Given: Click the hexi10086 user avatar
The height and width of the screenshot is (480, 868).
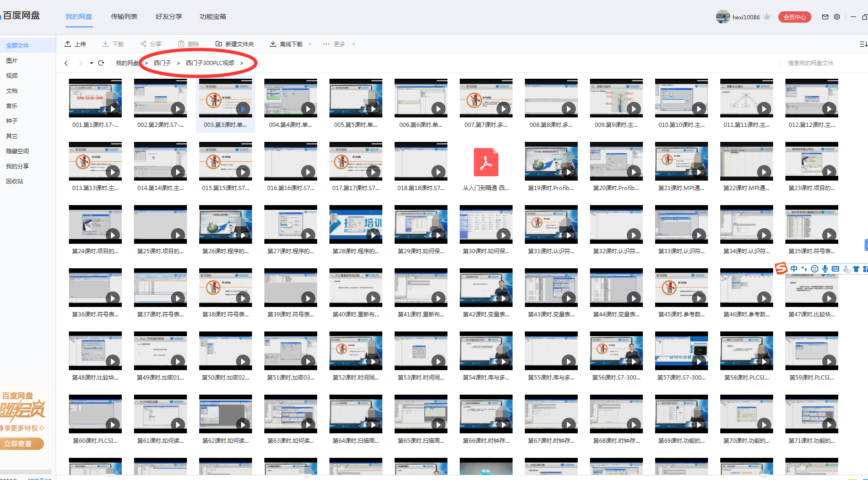Looking at the screenshot, I should pyautogui.click(x=723, y=17).
